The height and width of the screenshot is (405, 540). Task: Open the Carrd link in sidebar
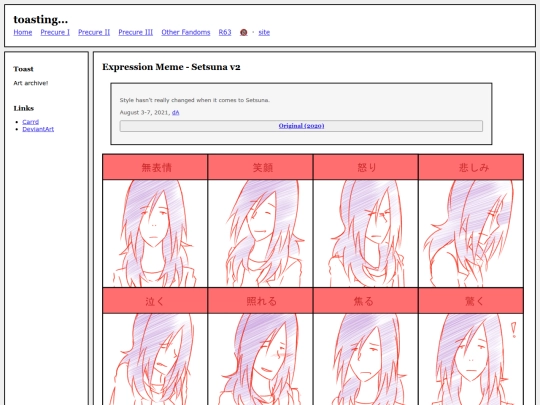(31, 122)
